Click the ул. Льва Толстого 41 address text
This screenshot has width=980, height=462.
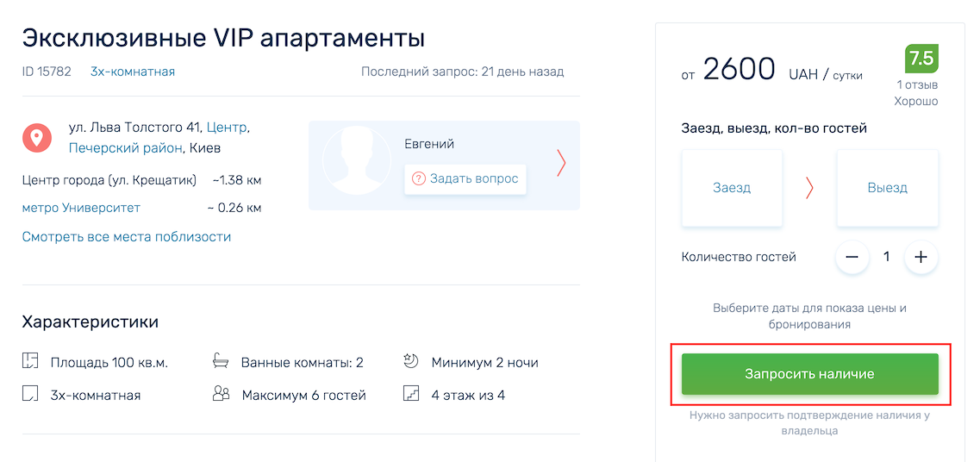point(135,128)
